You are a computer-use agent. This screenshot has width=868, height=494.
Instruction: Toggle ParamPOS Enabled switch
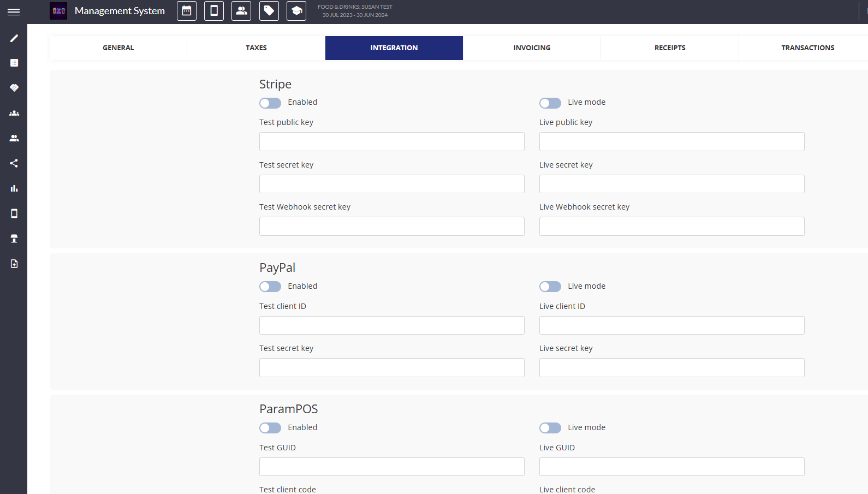[x=270, y=428]
